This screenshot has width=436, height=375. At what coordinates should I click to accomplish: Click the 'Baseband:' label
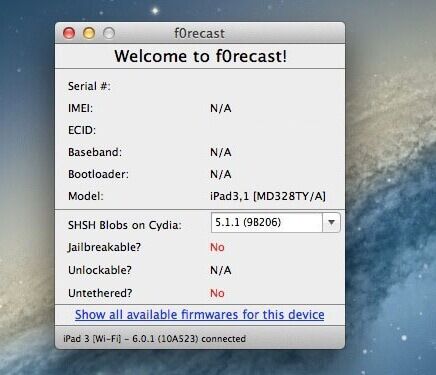[95, 152]
